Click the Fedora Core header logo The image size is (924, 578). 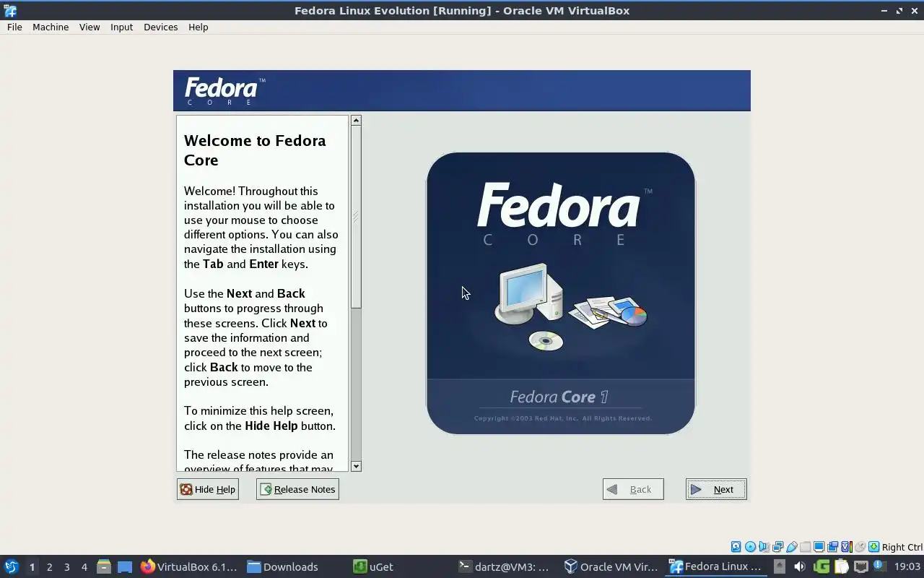pyautogui.click(x=225, y=91)
